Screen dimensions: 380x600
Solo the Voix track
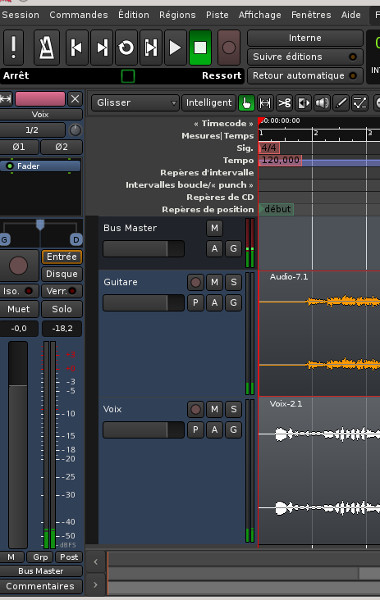(233, 409)
